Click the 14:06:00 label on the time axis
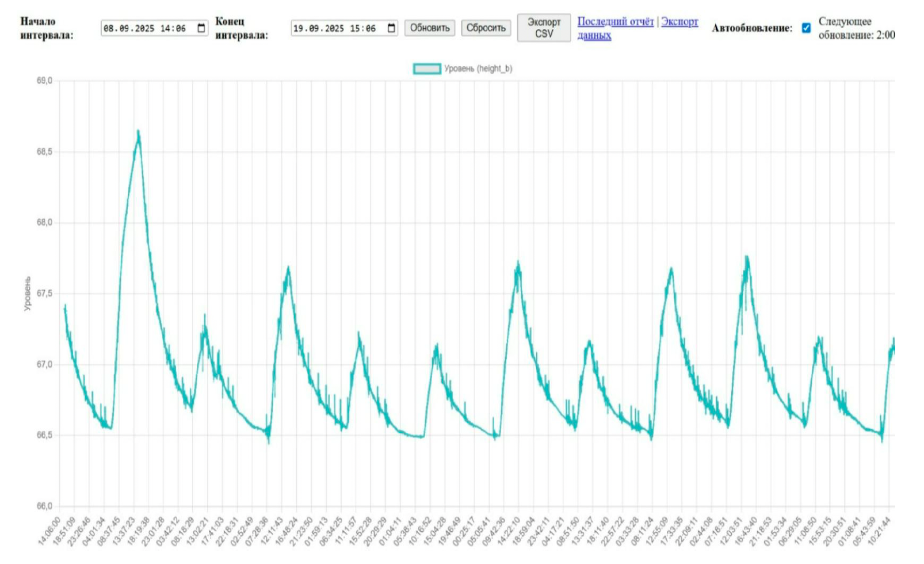The height and width of the screenshot is (564, 924). click(x=49, y=532)
